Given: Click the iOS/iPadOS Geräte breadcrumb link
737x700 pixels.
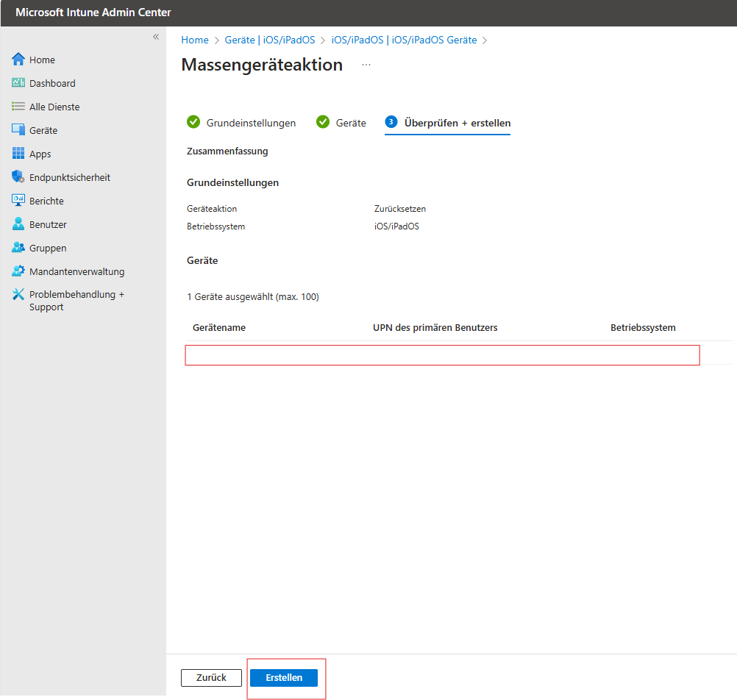Looking at the screenshot, I should (x=405, y=40).
